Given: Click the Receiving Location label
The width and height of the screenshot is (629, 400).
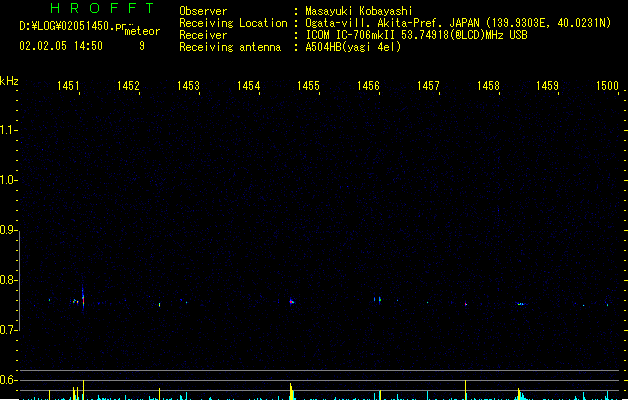Looking at the screenshot, I should (233, 23).
